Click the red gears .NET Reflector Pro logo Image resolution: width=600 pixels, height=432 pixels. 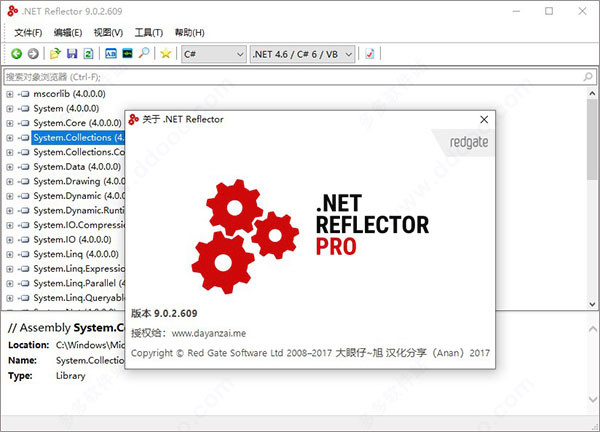click(x=245, y=236)
